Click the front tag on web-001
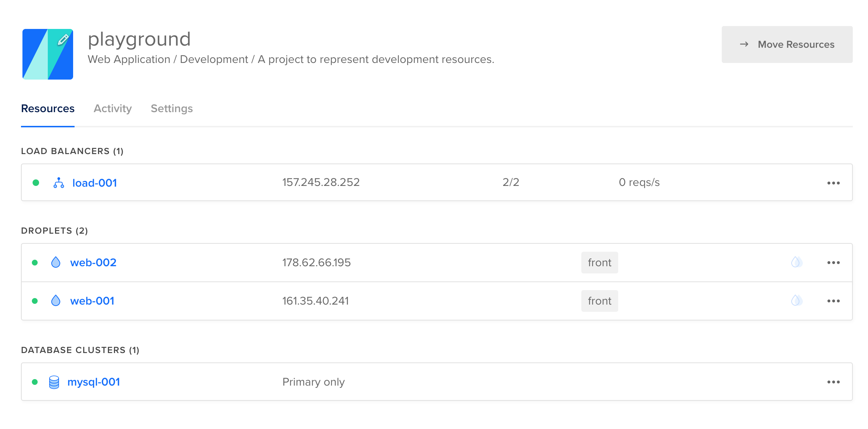The width and height of the screenshot is (868, 429). click(599, 301)
